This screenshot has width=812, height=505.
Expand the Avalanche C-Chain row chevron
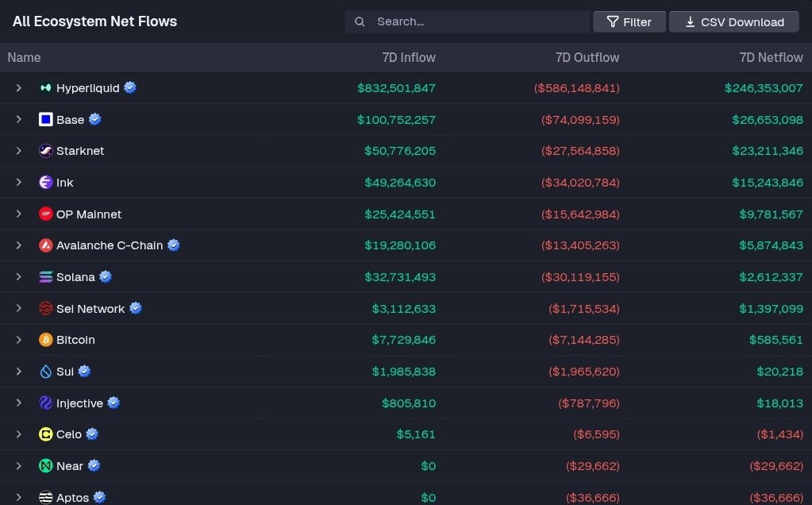(x=18, y=245)
